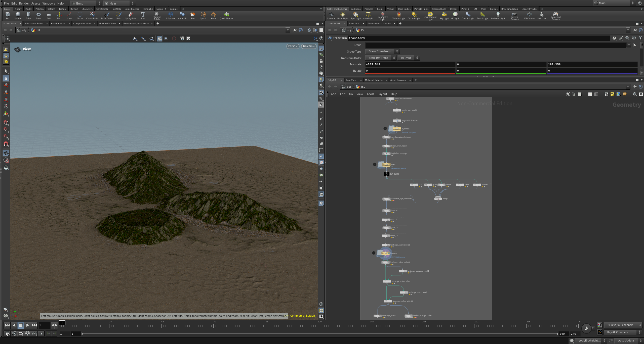Select the Sphere shelf tool

[18, 16]
